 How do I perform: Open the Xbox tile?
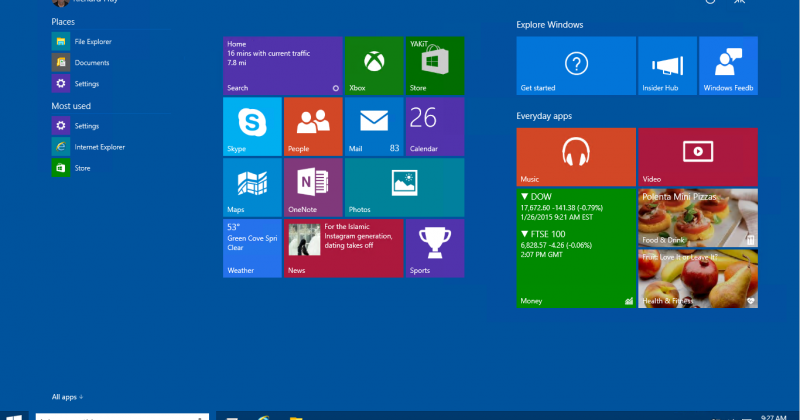[374, 65]
